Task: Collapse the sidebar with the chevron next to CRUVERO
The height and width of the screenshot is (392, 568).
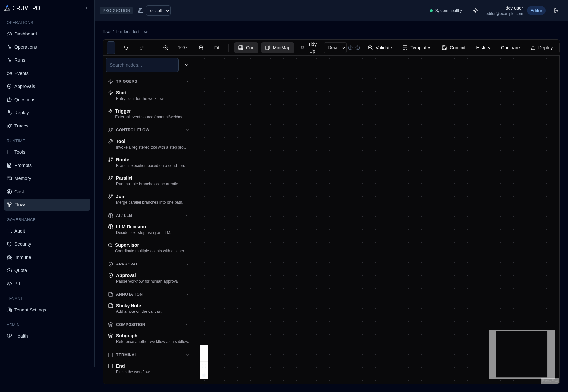Action: click(86, 8)
